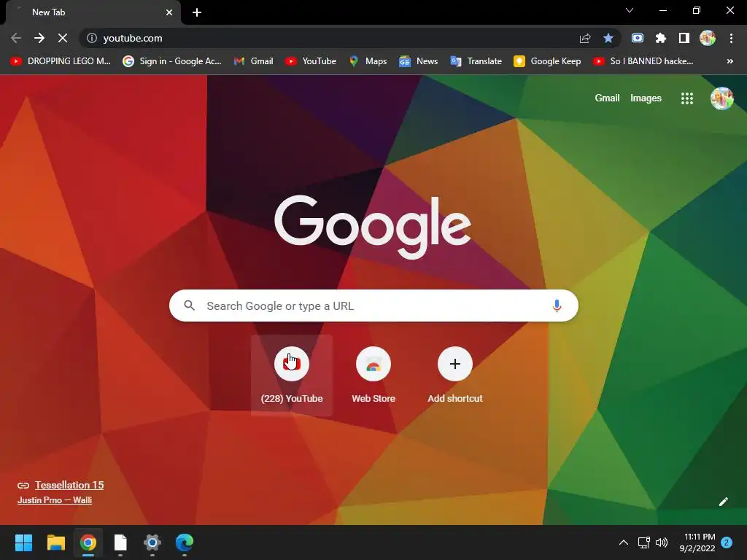Open the blank document taskbar icon
Viewport: 747px width, 560px height.
tap(120, 542)
